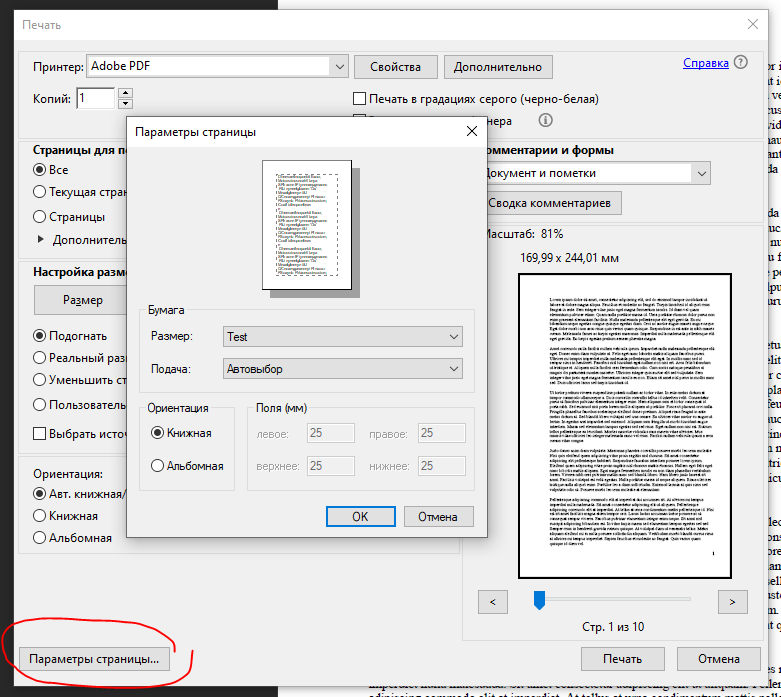
Task: Enable Печать в градациях серого checkbox
Action: tap(359, 99)
